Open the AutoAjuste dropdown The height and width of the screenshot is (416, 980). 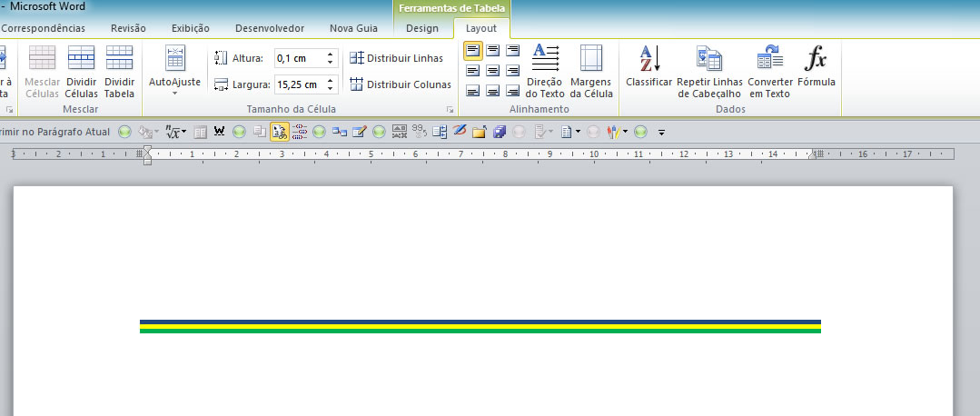(174, 71)
